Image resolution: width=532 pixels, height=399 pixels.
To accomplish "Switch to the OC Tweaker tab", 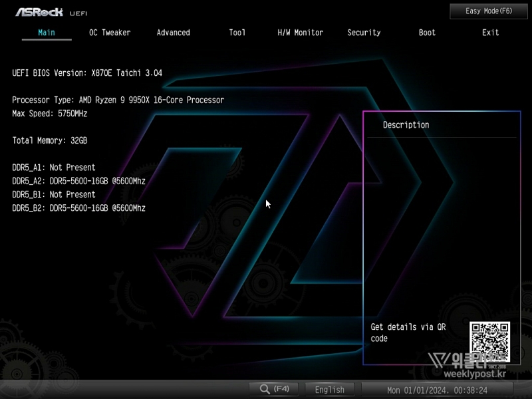I will tap(110, 33).
